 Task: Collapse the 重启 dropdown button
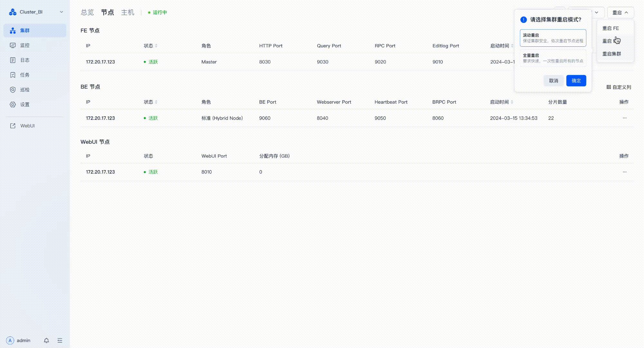[620, 13]
